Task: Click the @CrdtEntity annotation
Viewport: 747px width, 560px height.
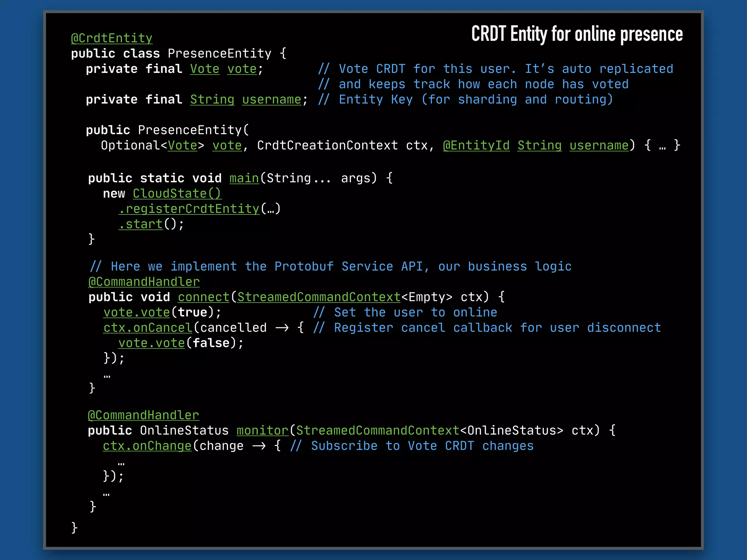Action: pyautogui.click(x=112, y=38)
